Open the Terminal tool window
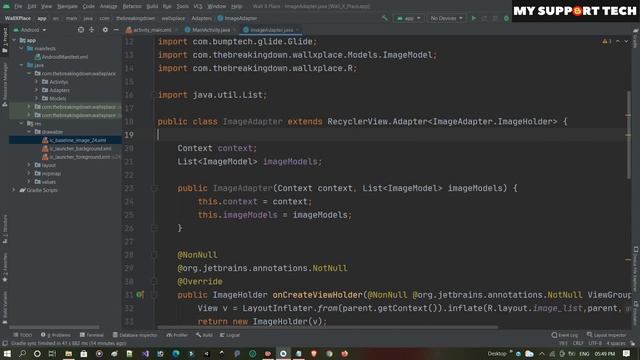This screenshot has width=640, height=360. [x=92, y=335]
